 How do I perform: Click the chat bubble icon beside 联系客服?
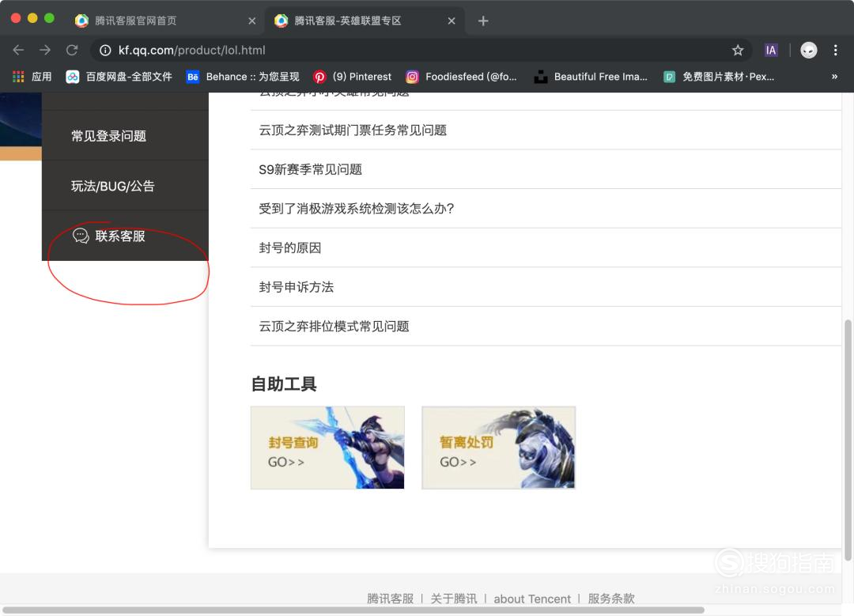point(81,236)
